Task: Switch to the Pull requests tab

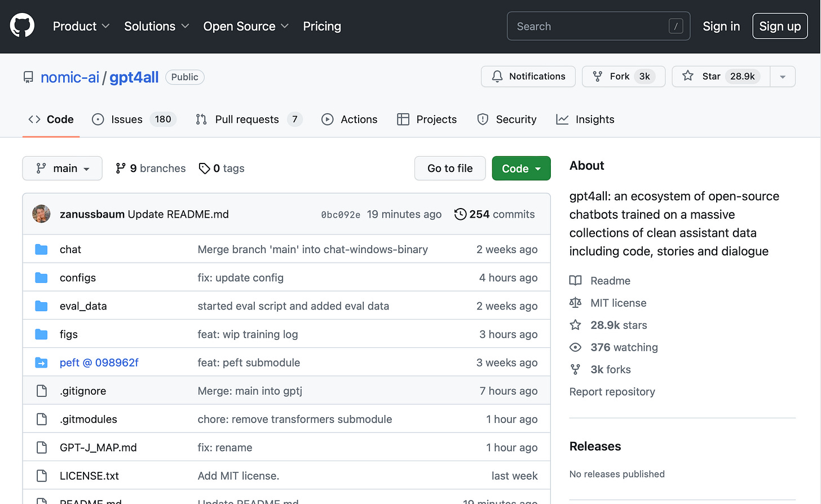Action: tap(249, 120)
